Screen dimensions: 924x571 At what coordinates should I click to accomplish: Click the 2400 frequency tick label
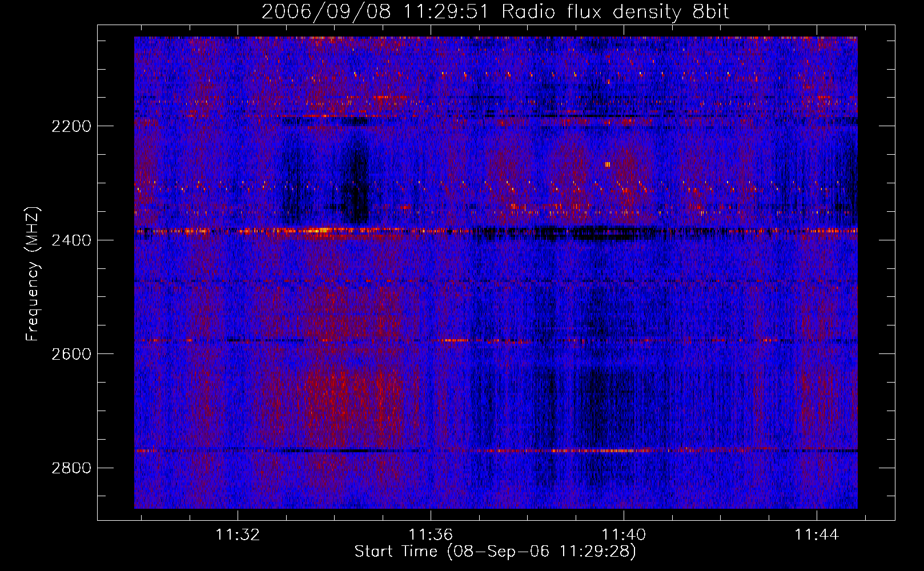71,240
